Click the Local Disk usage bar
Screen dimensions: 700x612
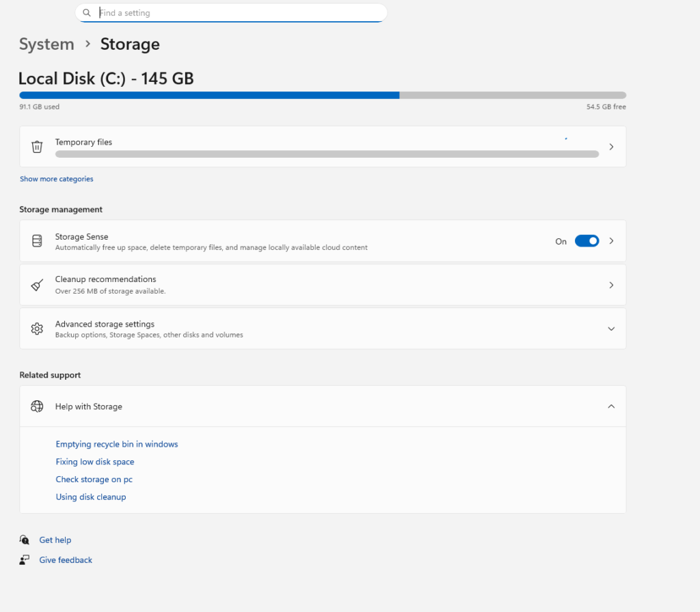(323, 96)
